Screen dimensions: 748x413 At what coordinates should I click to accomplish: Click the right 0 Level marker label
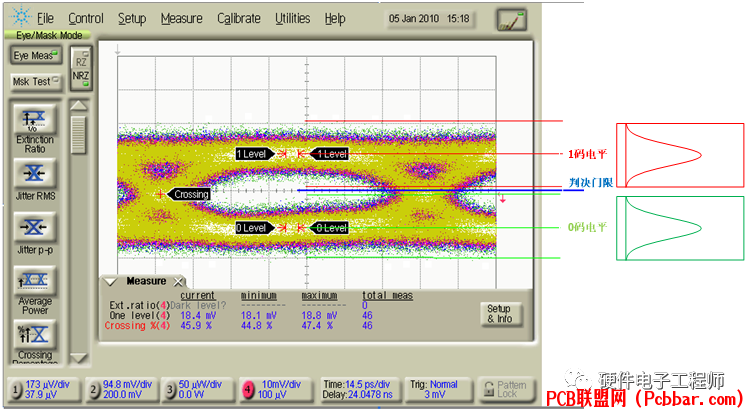tap(330, 228)
